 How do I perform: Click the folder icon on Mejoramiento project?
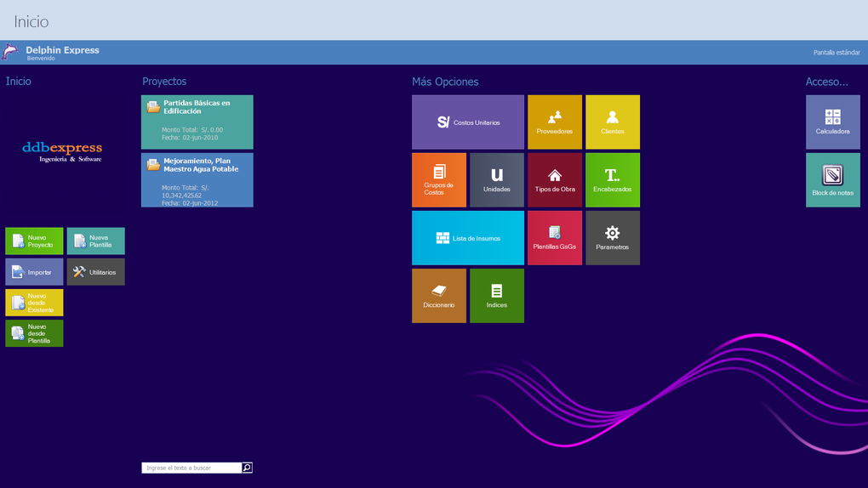click(x=153, y=164)
